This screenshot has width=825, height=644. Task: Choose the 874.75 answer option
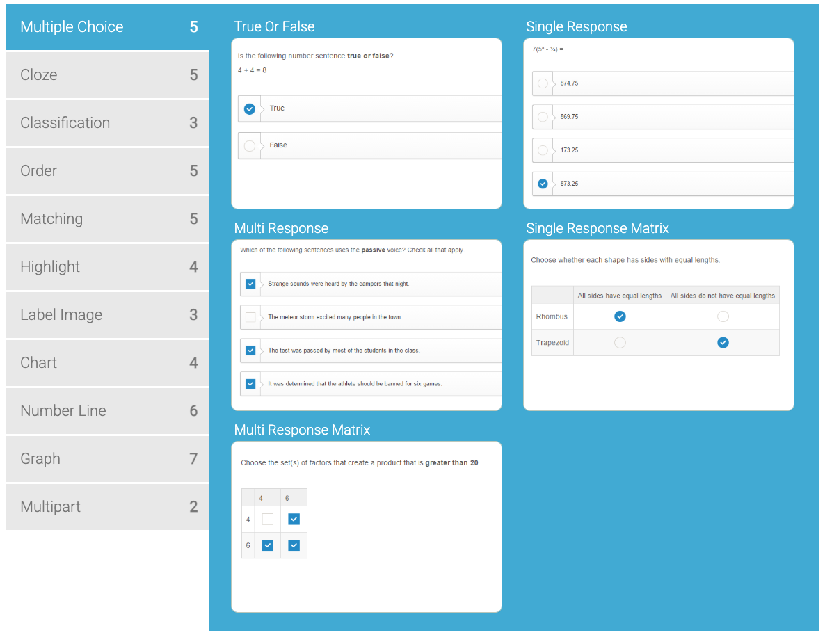[543, 83]
